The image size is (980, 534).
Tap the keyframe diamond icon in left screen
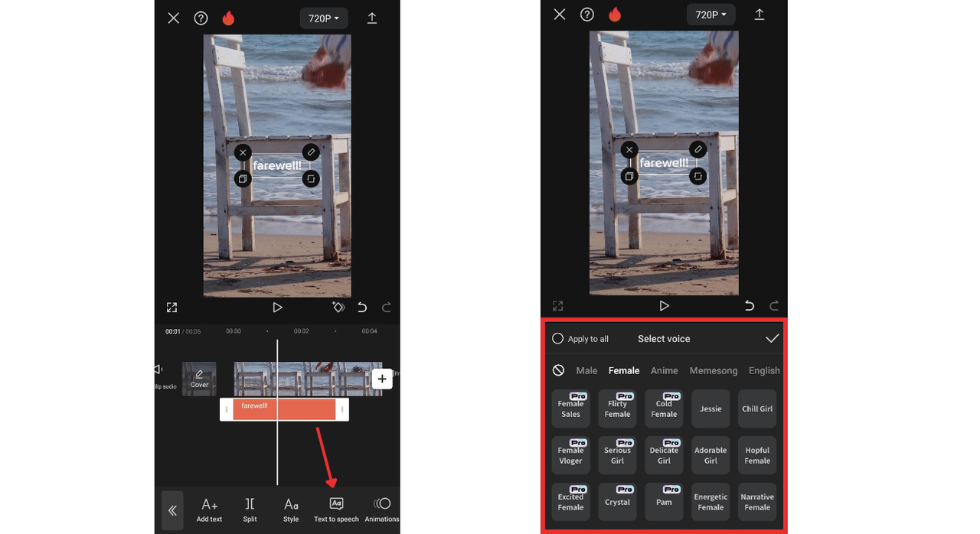338,307
